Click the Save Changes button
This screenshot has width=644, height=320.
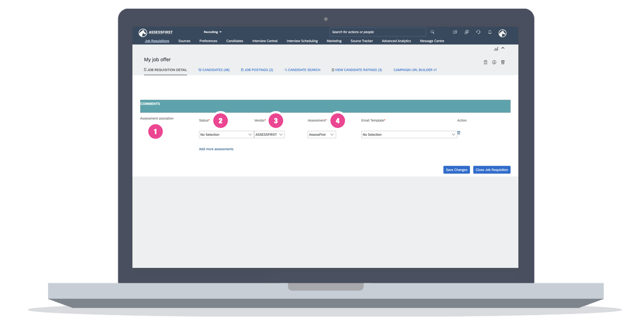coord(456,170)
